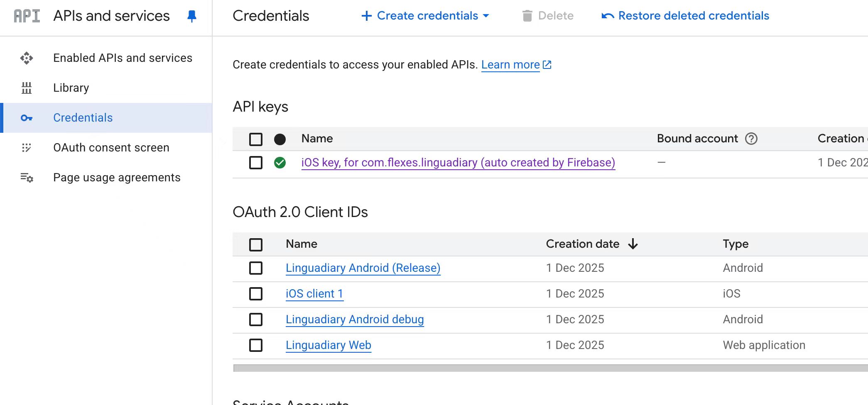Viewport: 868px width, 405px height.
Task: Click the Bound account help icon
Action: pos(751,139)
